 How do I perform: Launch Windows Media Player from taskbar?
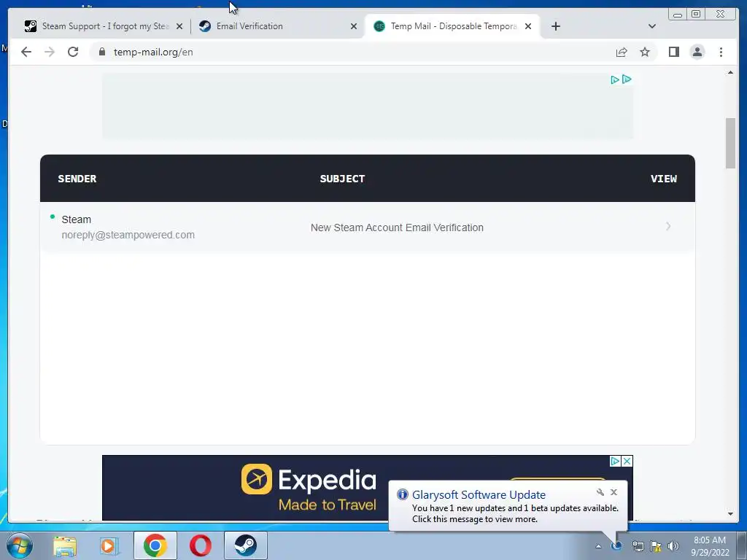click(109, 545)
